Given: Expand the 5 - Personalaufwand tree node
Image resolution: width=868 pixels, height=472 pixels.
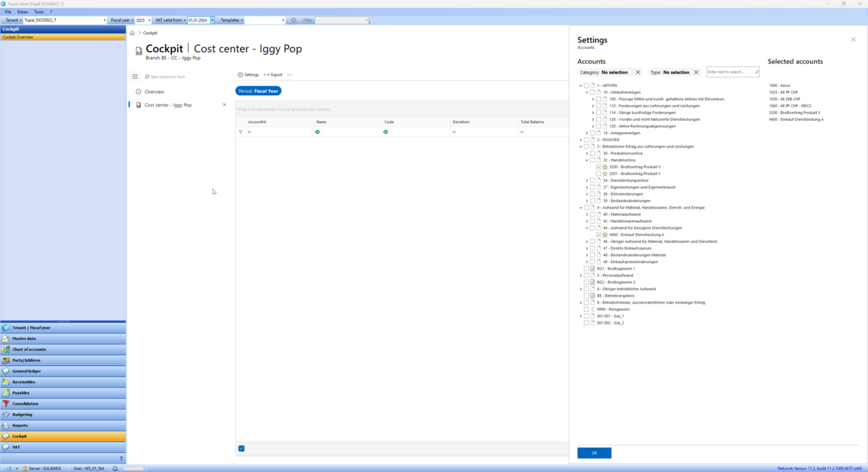Looking at the screenshot, I should (x=581, y=276).
